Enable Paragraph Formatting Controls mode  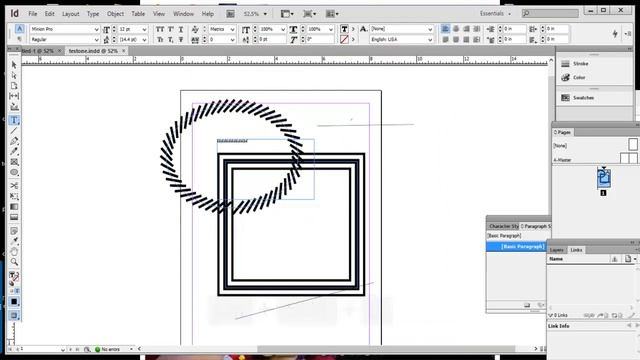[19, 39]
